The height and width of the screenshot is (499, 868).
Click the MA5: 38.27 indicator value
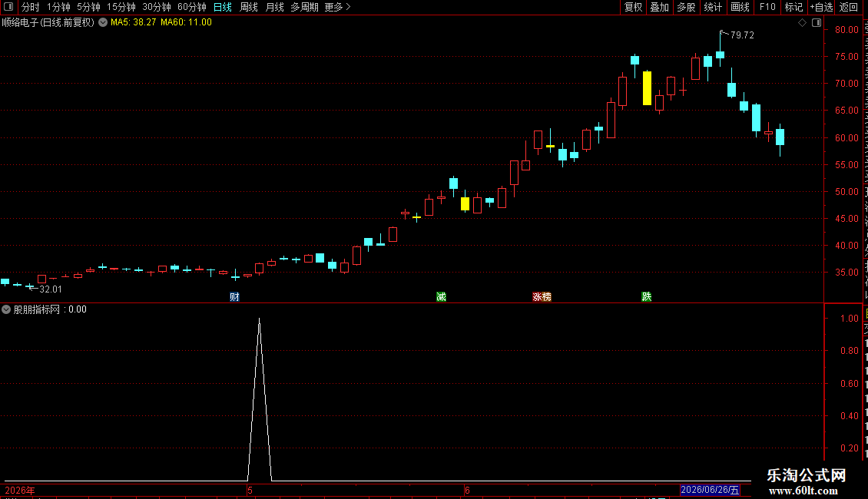[134, 23]
